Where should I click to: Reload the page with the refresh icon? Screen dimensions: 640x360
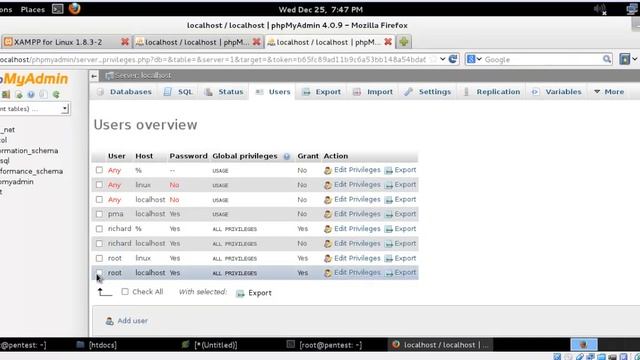coord(453,59)
